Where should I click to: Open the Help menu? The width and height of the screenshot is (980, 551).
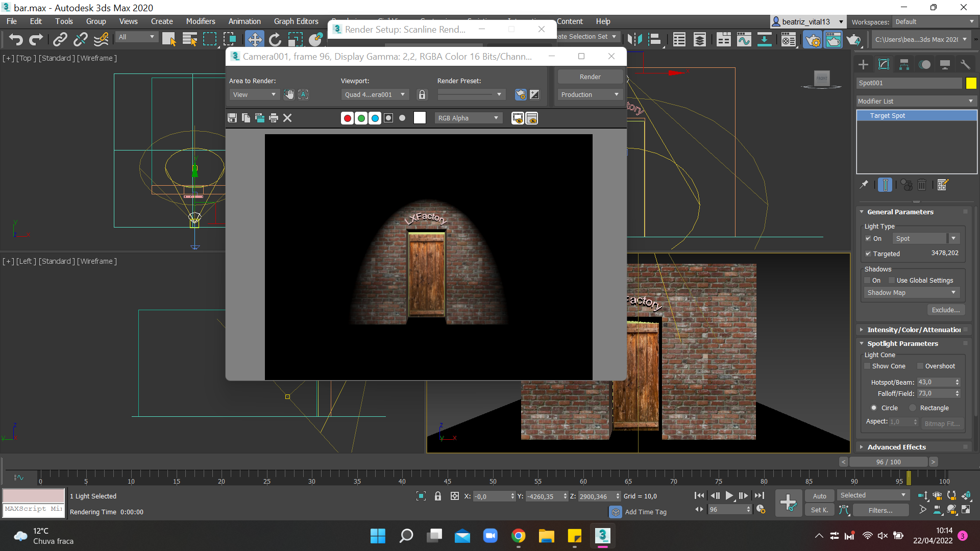(x=603, y=21)
